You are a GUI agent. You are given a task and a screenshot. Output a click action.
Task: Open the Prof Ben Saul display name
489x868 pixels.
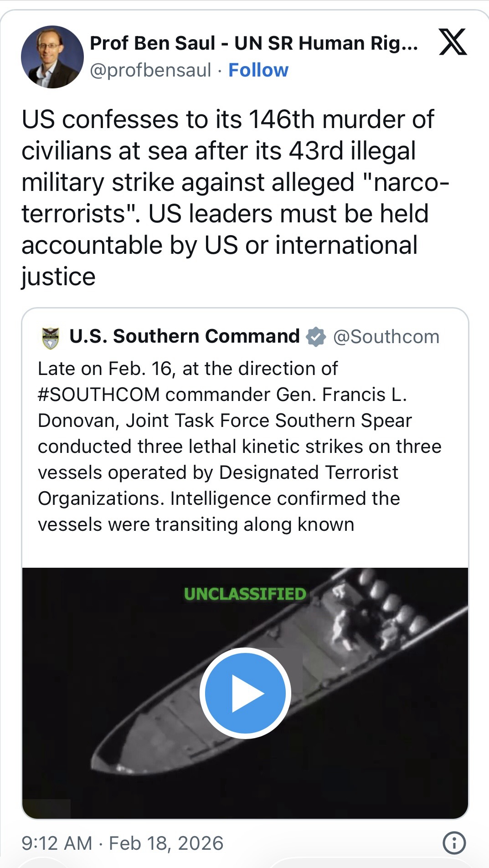[x=253, y=43]
